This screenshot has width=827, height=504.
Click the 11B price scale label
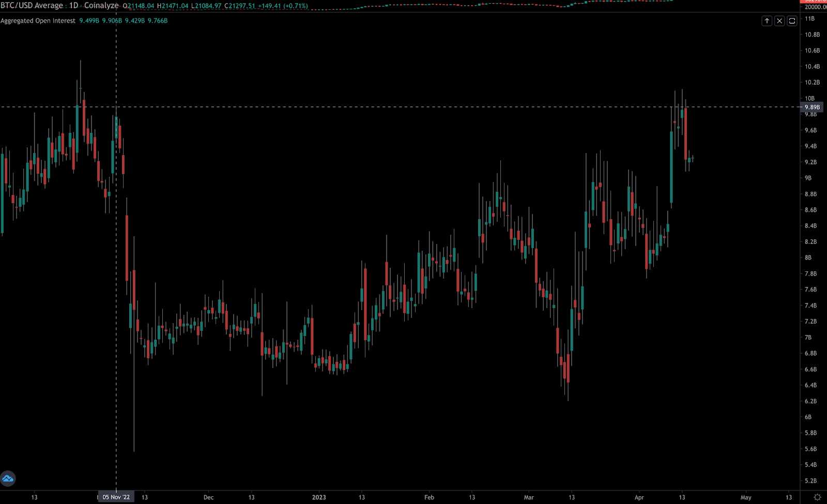809,19
